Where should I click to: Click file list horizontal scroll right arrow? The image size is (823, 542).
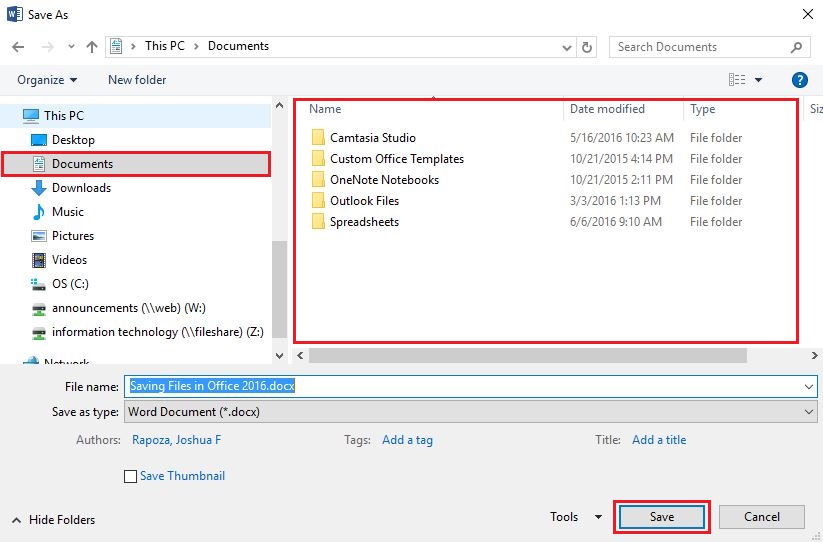tap(815, 355)
